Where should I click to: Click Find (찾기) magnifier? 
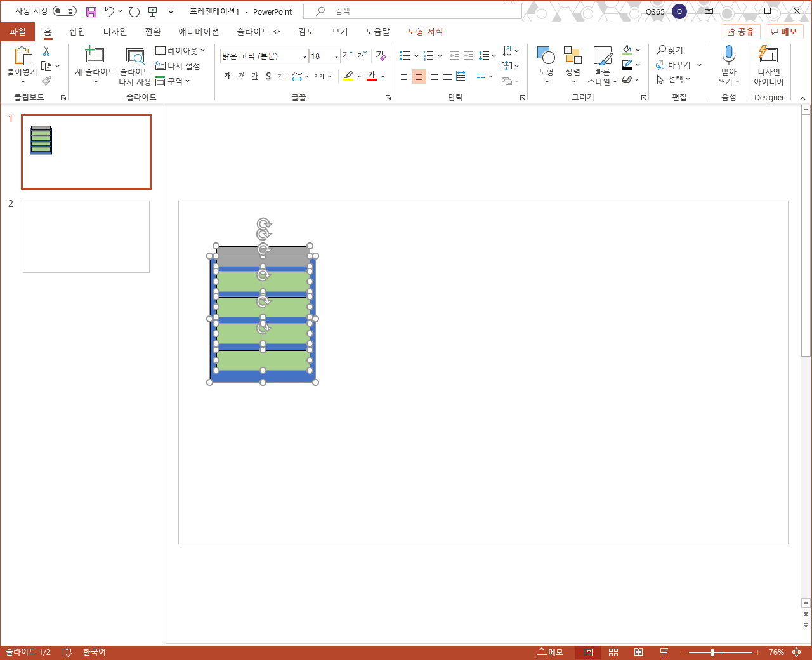click(x=671, y=50)
